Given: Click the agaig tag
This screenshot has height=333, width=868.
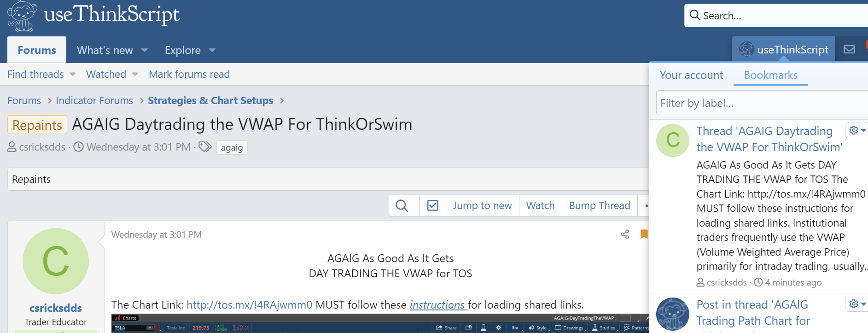Looking at the screenshot, I should click(232, 148).
